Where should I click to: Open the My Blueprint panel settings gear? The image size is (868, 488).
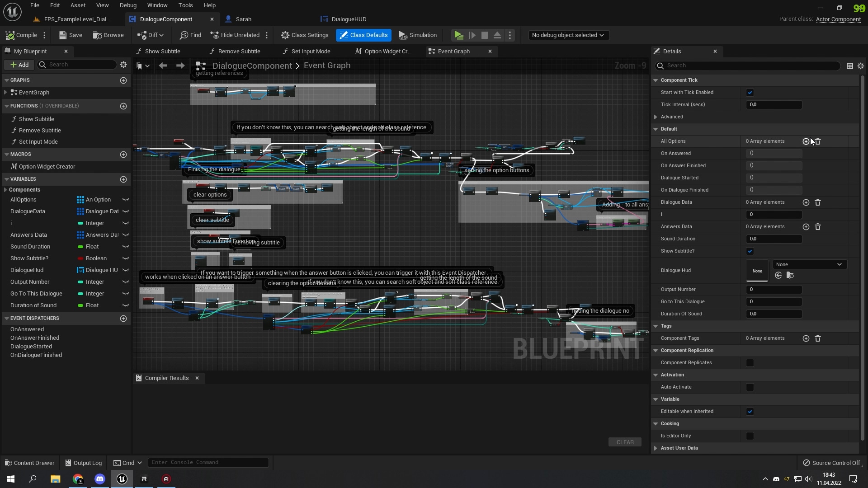pyautogui.click(x=123, y=65)
